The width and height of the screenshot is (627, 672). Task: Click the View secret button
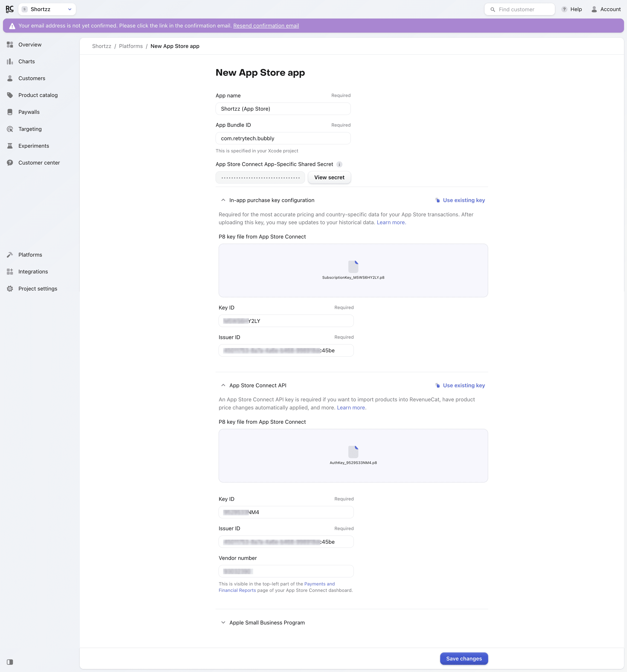click(329, 178)
